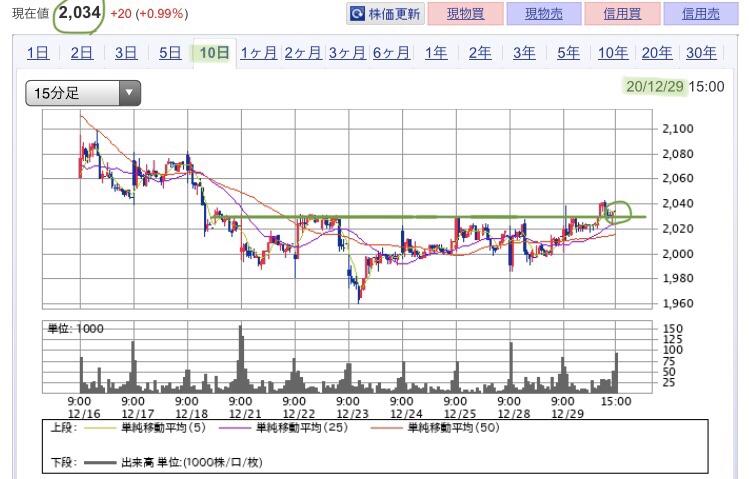Select the 5日 period tab
This screenshot has width=749, height=479.
coord(170,53)
